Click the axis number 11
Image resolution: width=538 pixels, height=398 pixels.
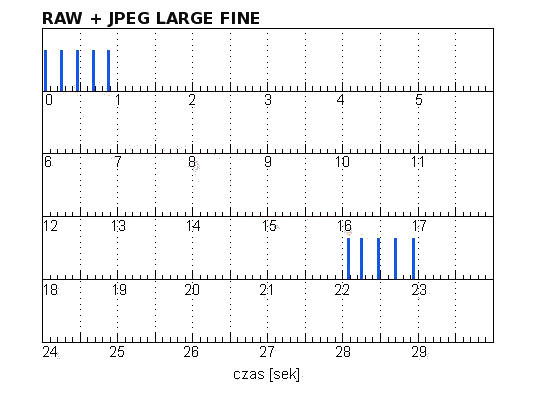point(418,162)
